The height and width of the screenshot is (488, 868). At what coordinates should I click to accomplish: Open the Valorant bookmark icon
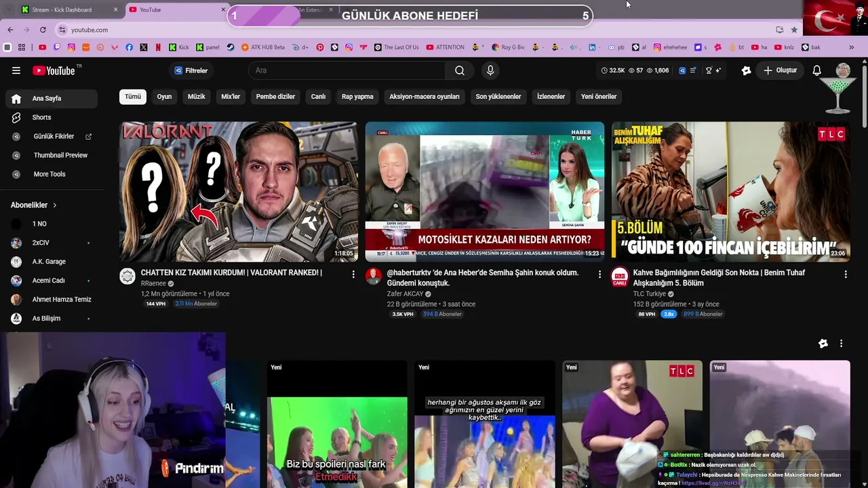[x=115, y=47]
